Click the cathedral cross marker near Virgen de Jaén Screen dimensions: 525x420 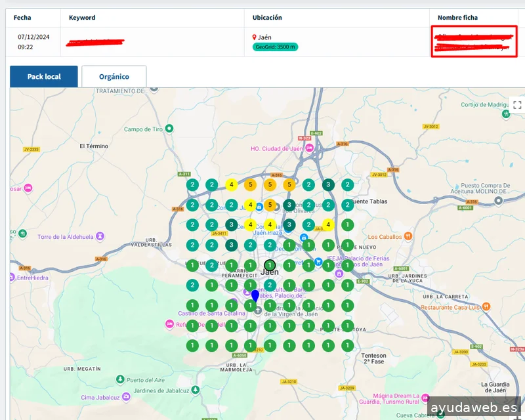point(259,309)
